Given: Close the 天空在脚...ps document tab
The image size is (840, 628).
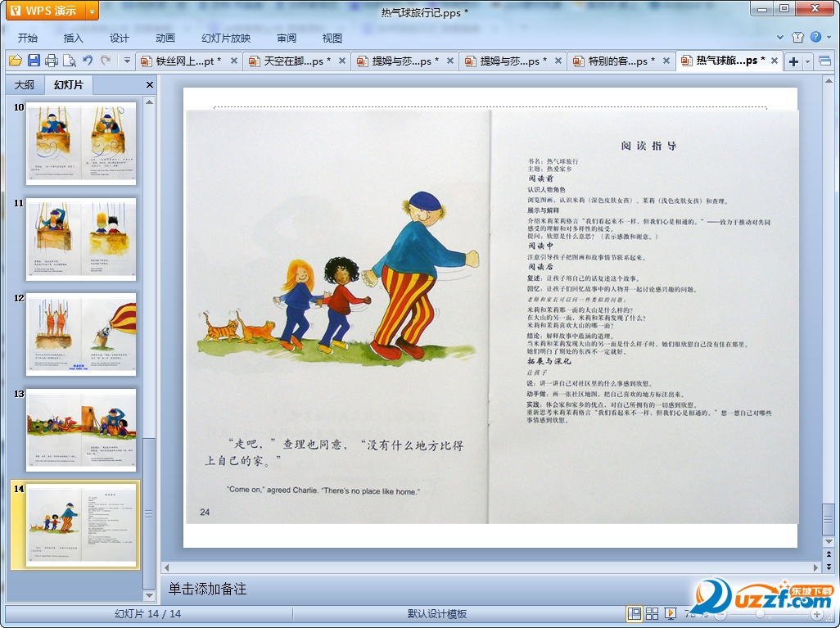Looking at the screenshot, I should click(341, 61).
